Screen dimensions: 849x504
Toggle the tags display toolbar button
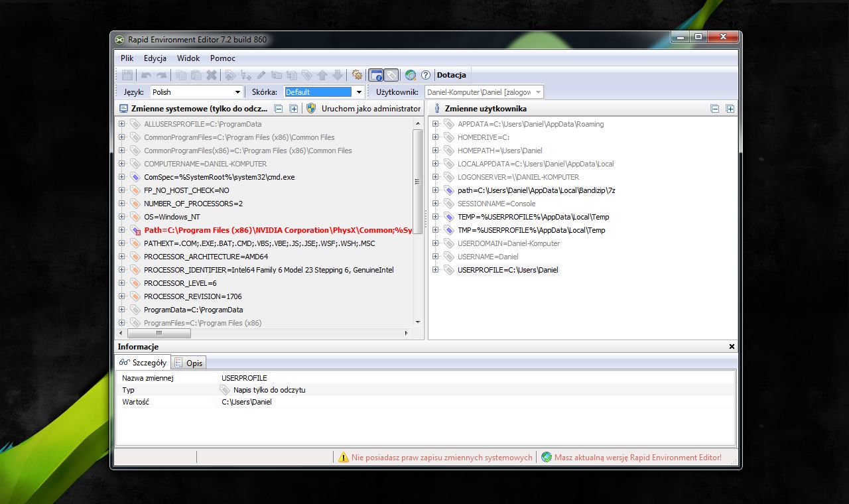coord(391,75)
